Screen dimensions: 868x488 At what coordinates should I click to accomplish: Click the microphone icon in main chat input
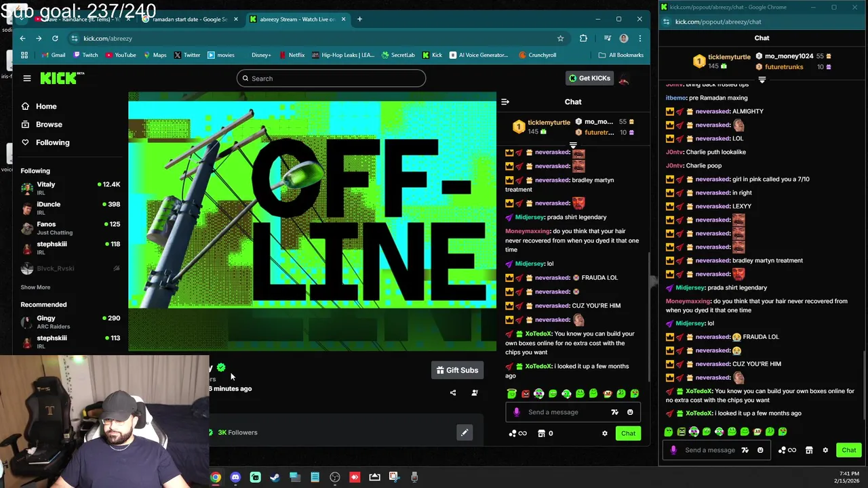[517, 412]
